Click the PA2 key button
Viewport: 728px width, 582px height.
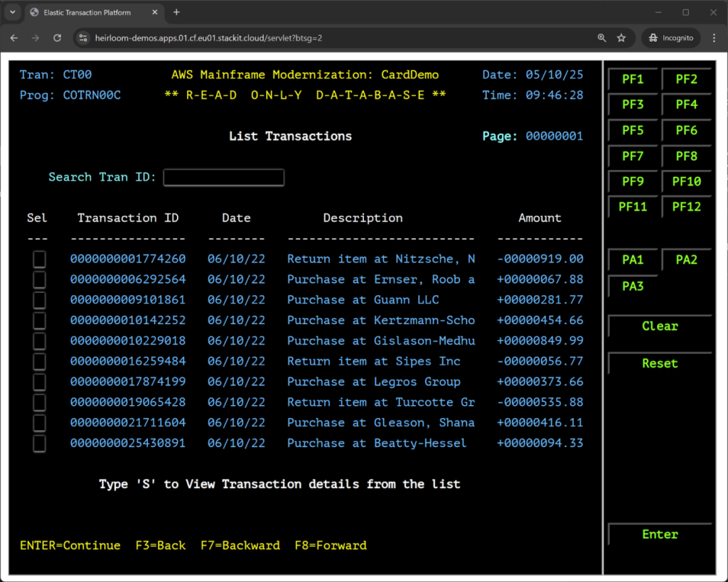[x=686, y=260]
